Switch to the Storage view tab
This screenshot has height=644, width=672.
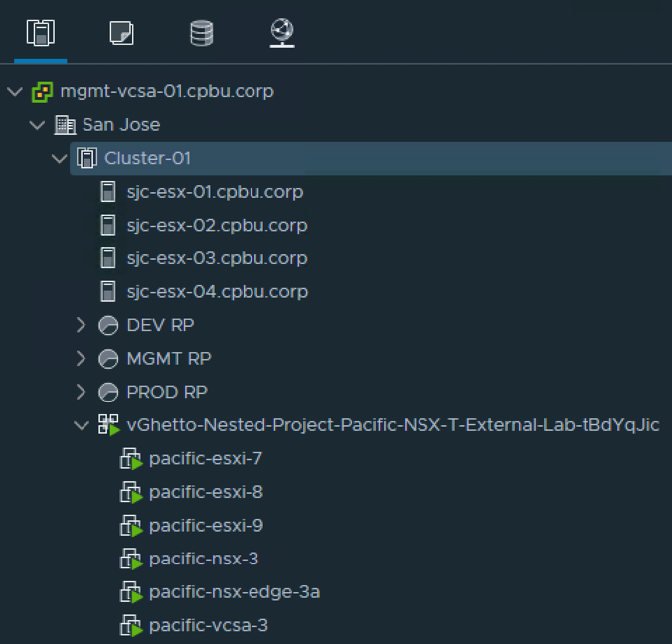tap(202, 33)
